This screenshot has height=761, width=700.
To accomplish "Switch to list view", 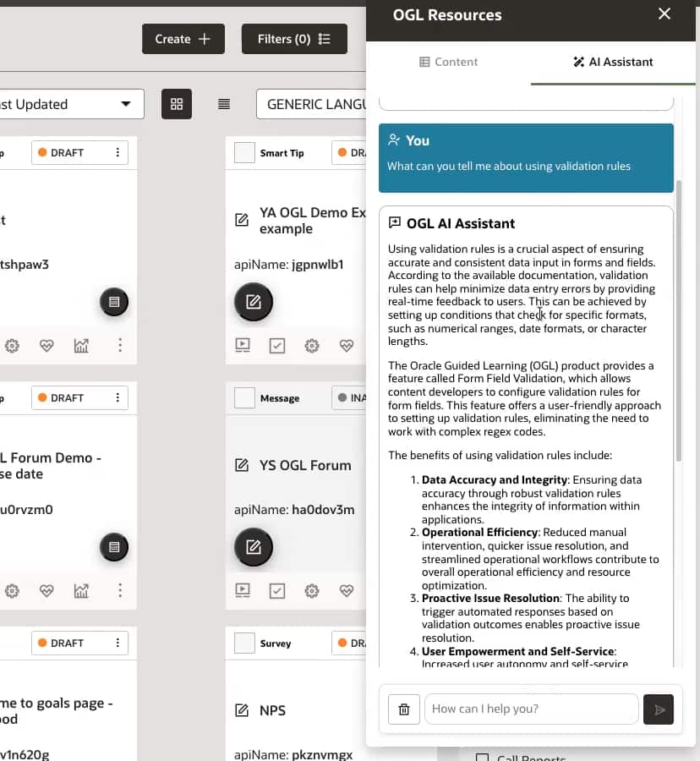I will [224, 104].
